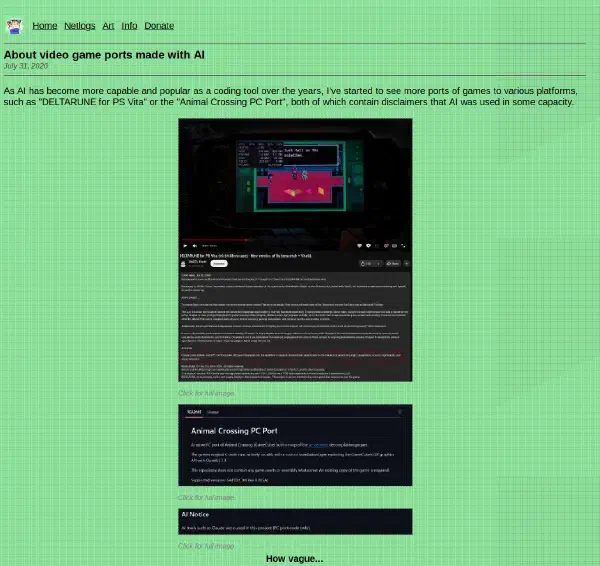Click the July 31 date text
Screen dimensions: 600x566
(26, 66)
